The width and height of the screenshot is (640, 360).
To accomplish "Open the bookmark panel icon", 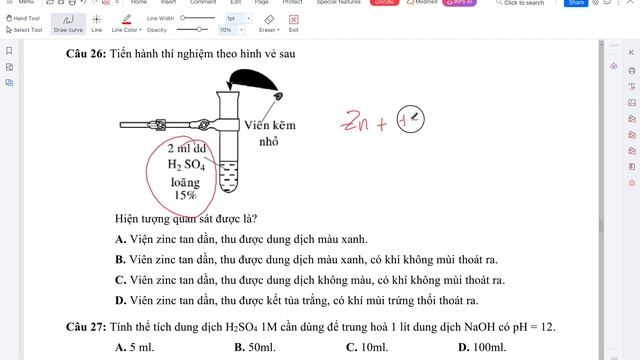I will point(9,51).
